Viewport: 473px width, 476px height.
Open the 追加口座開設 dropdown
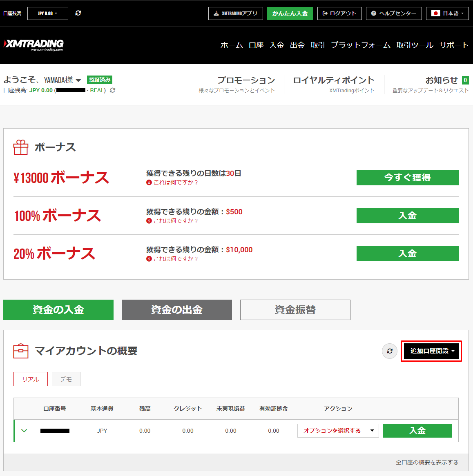click(x=431, y=351)
